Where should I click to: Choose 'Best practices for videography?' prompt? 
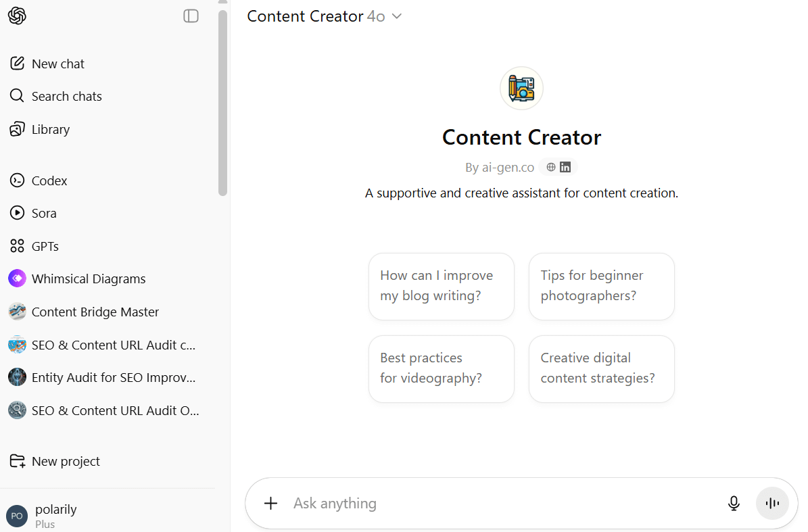442,368
